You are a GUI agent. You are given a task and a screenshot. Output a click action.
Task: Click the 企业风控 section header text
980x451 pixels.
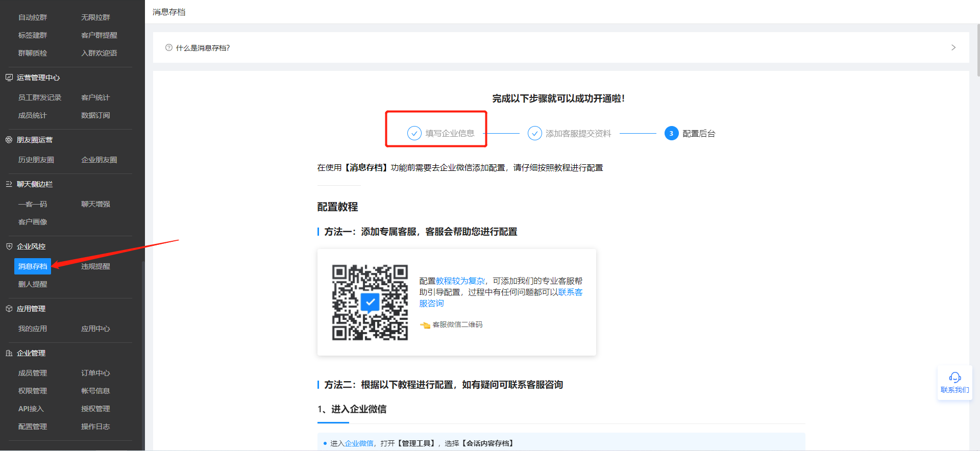pos(31,246)
